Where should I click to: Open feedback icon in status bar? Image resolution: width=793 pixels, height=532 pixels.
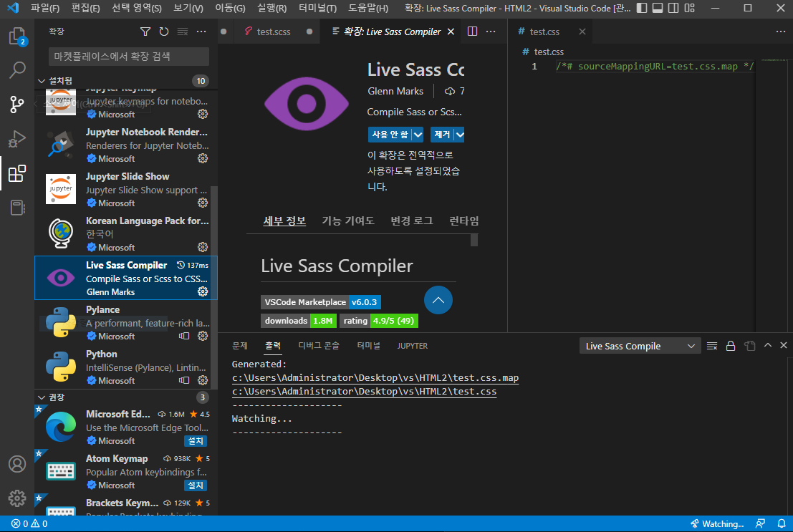point(760,524)
